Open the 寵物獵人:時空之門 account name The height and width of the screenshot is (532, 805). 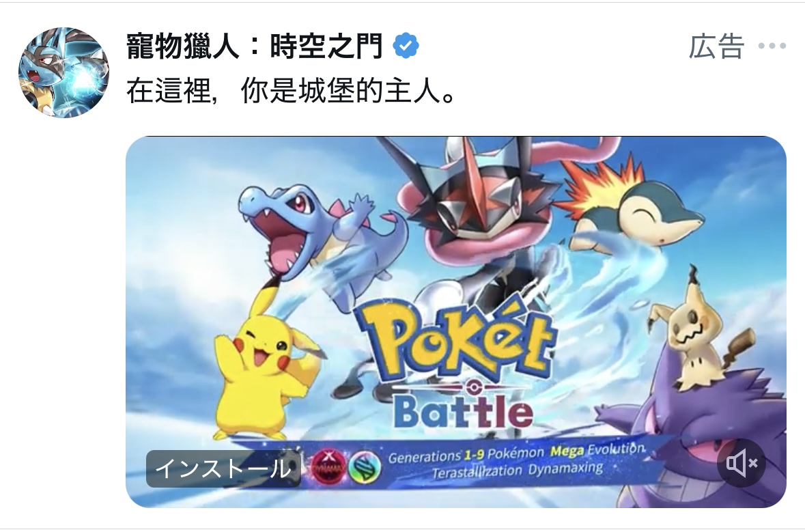click(255, 46)
